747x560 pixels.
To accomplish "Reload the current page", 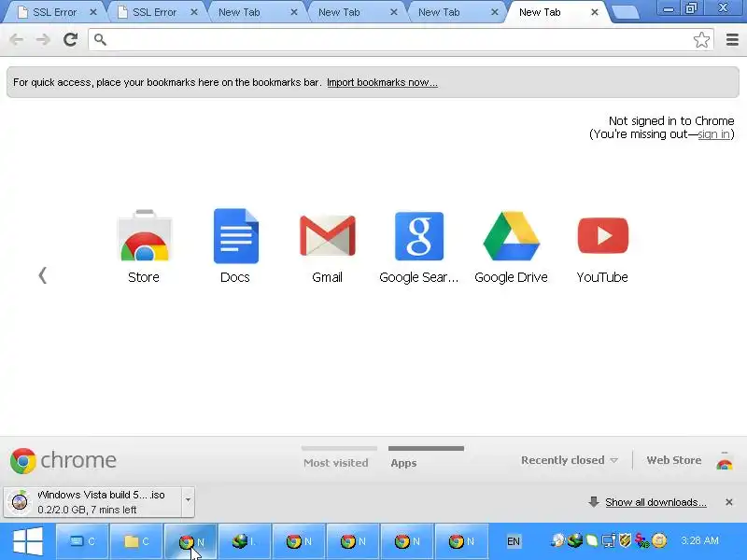I will coord(71,39).
